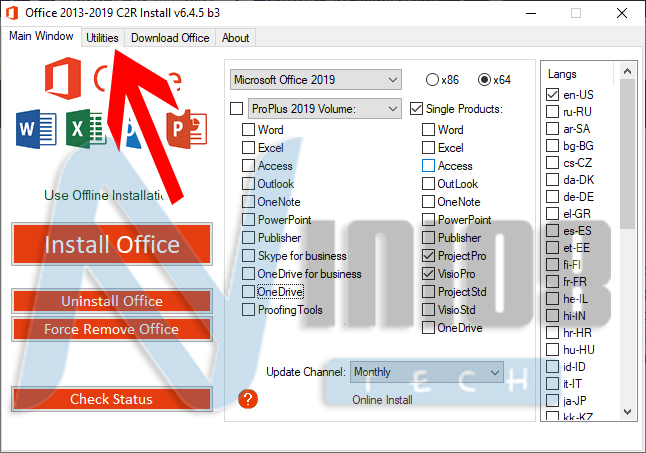Click the Word app icon in logo area
This screenshot has height=453, width=646.
(36, 129)
